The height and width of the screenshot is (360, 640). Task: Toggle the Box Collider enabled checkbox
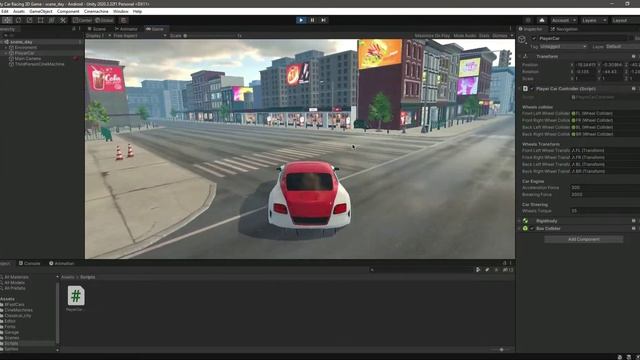532,229
